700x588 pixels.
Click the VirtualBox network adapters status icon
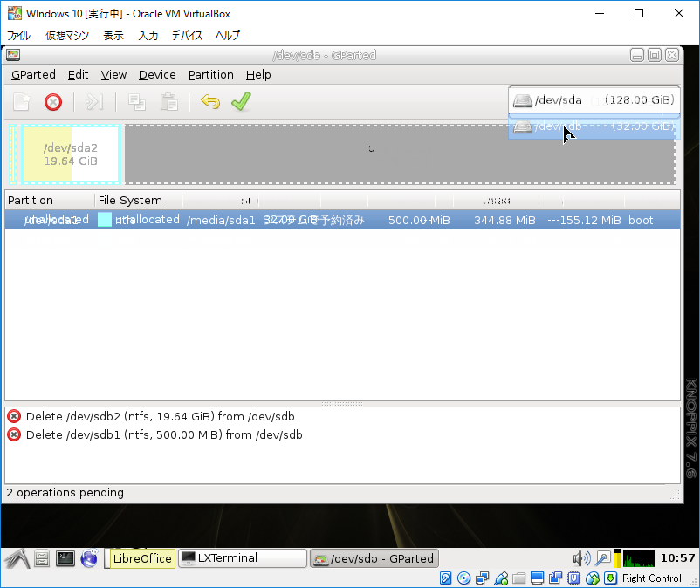(483, 578)
